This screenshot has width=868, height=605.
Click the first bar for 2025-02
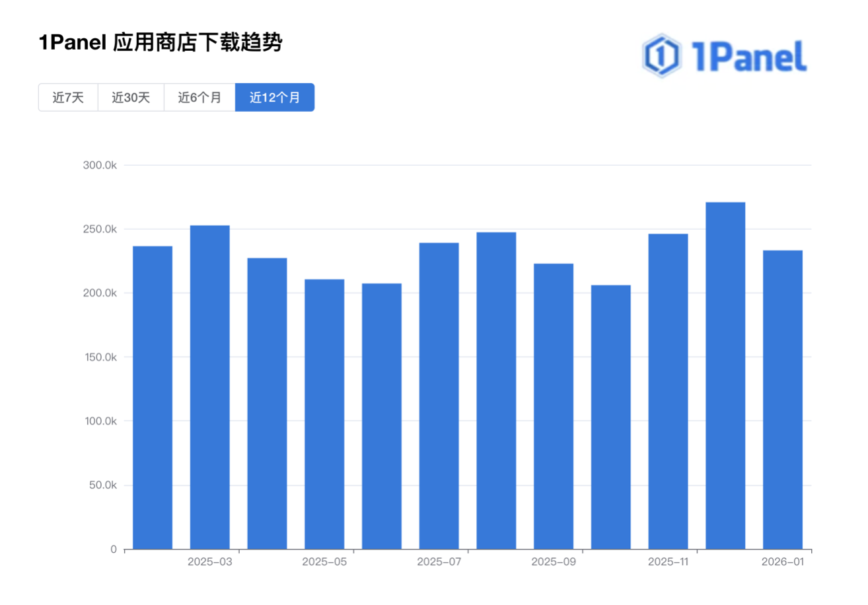pyautogui.click(x=153, y=397)
